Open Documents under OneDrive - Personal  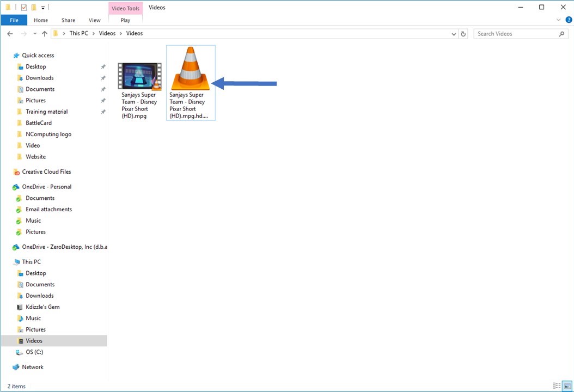40,198
